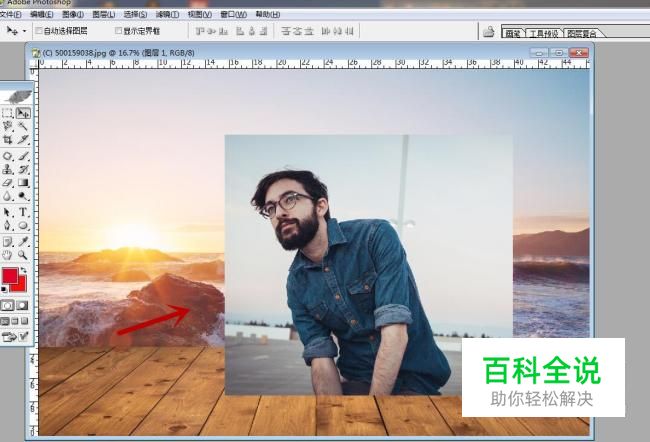
Task: Click Distribute Bottom Edges in options bar
Action: click(x=309, y=31)
